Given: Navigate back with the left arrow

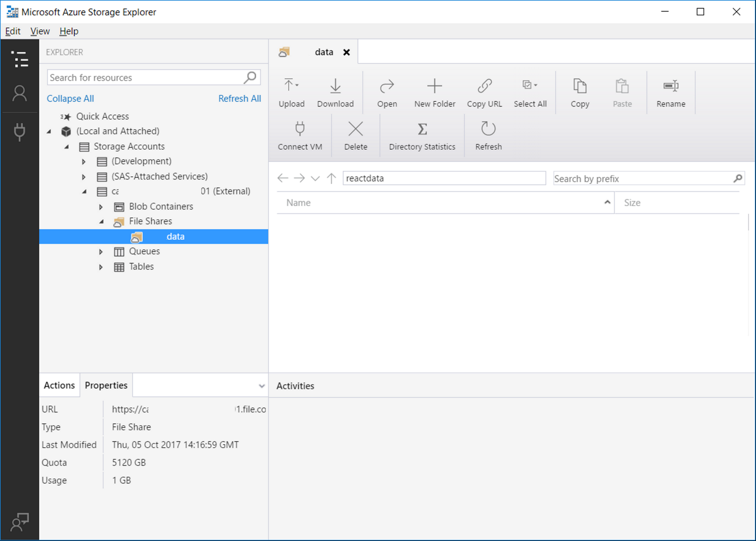Looking at the screenshot, I should click(x=282, y=178).
